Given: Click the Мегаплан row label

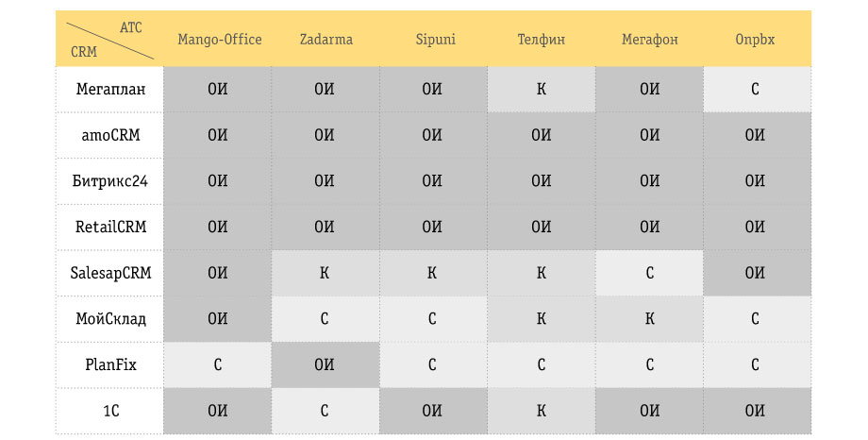Looking at the screenshot, I should [110, 89].
